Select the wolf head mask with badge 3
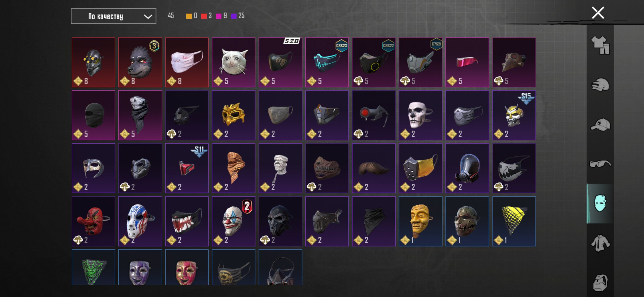This screenshot has height=297, width=644. [x=140, y=62]
